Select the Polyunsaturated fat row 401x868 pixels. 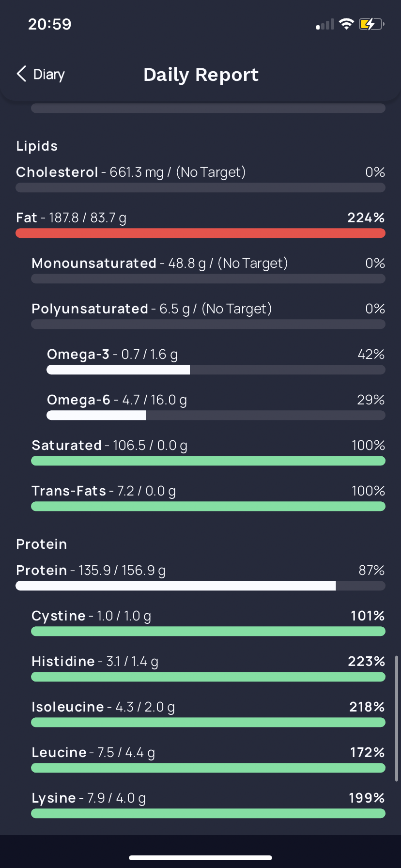pos(208,315)
